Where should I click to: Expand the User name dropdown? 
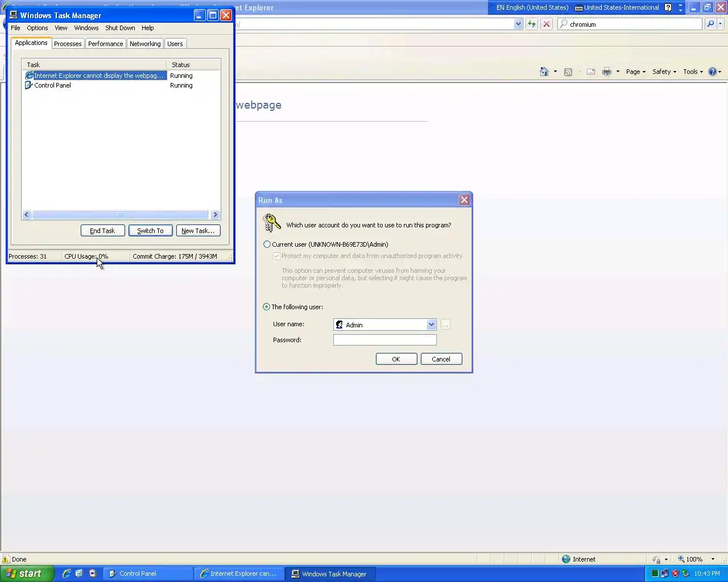tap(431, 325)
